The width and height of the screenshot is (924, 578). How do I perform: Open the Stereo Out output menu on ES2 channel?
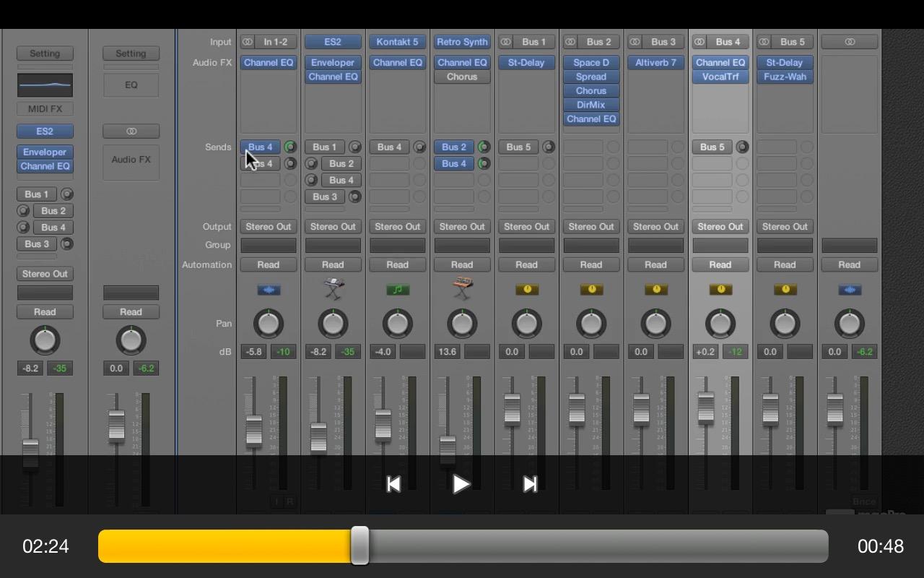click(333, 227)
